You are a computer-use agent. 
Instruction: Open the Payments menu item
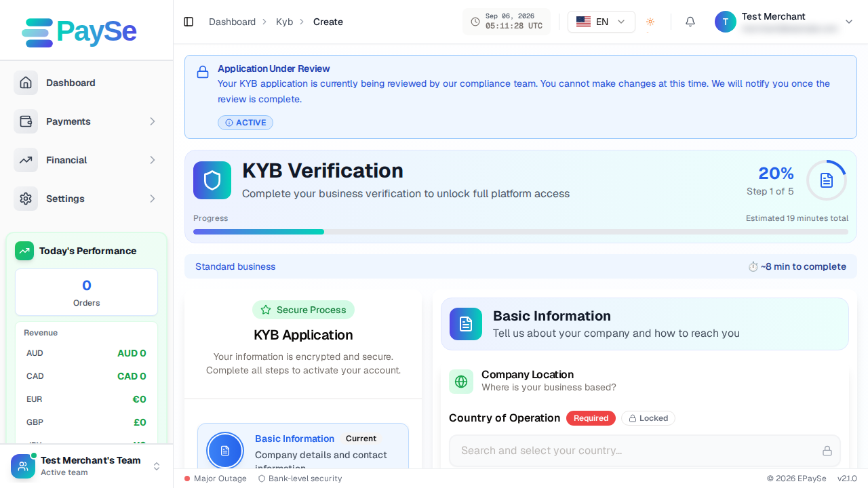point(87,121)
